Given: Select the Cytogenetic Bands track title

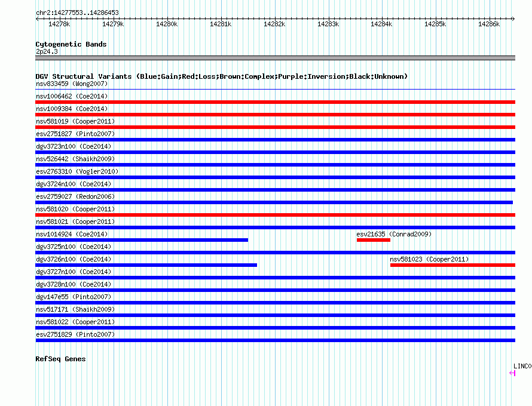Looking at the screenshot, I should [x=71, y=44].
